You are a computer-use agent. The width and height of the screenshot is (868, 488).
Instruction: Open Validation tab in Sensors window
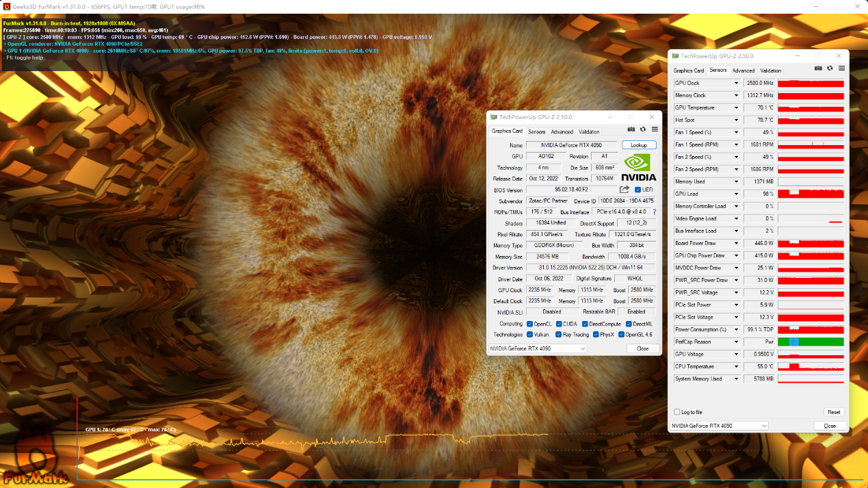point(770,70)
